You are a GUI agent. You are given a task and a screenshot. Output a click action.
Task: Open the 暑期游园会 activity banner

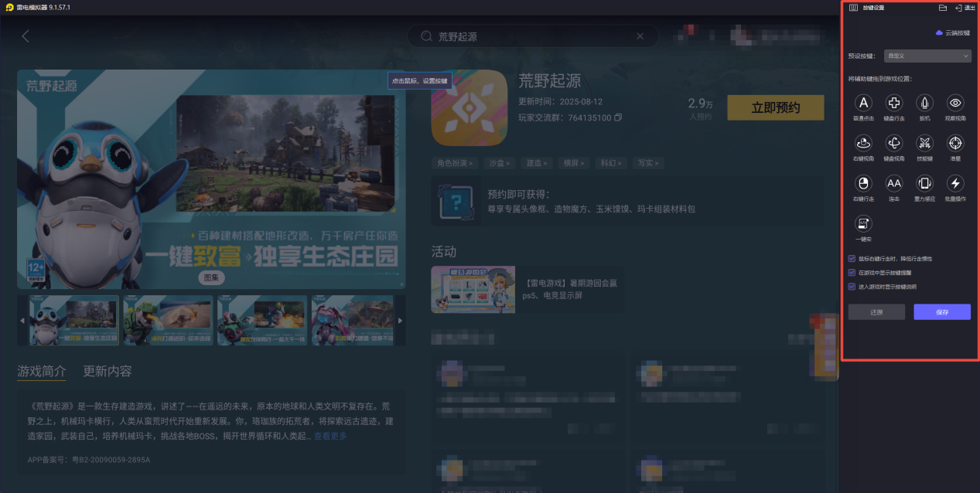(x=473, y=289)
